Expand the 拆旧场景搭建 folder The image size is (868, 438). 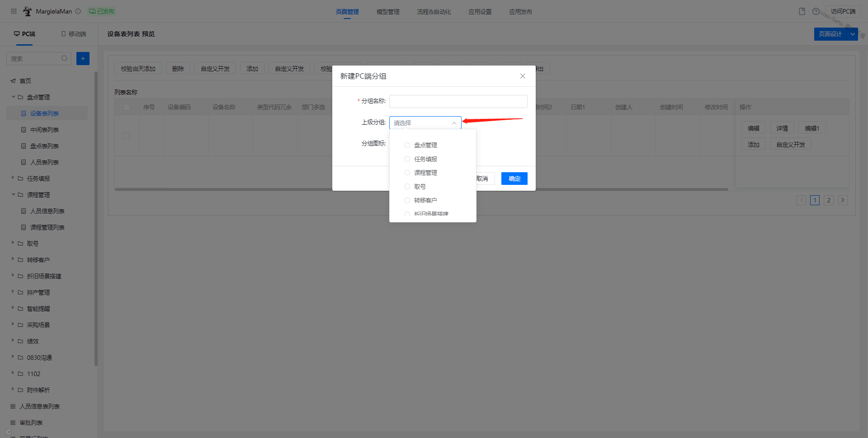13,276
